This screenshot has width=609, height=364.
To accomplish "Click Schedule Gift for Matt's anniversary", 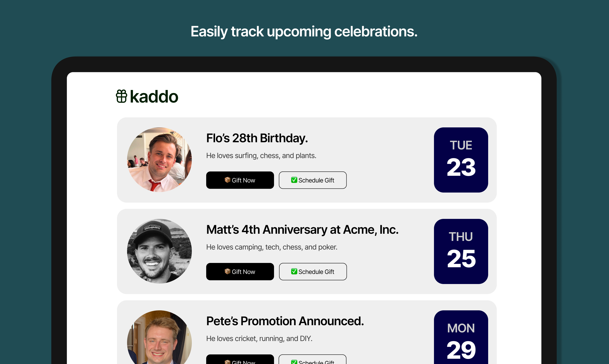I will [313, 272].
